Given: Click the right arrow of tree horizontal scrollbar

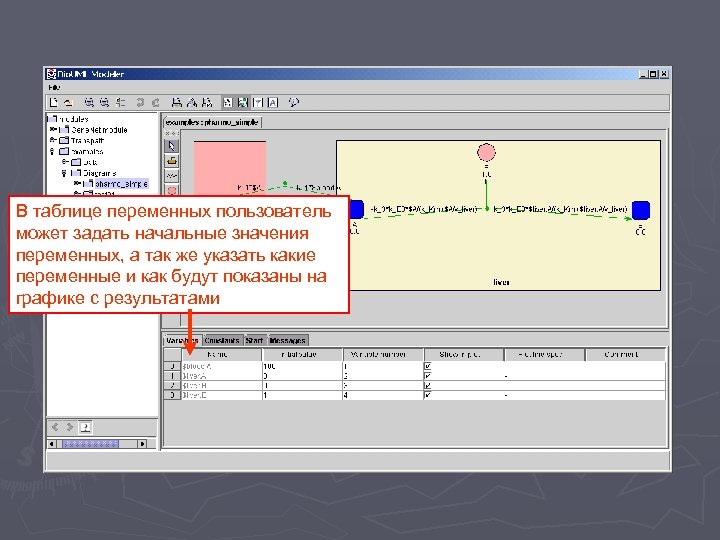Looking at the screenshot, I should coord(142,444).
